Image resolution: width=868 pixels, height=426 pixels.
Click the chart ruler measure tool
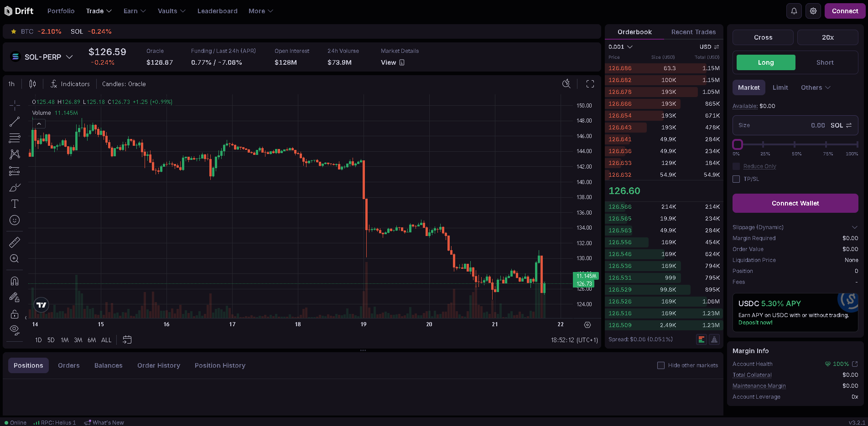pos(15,242)
